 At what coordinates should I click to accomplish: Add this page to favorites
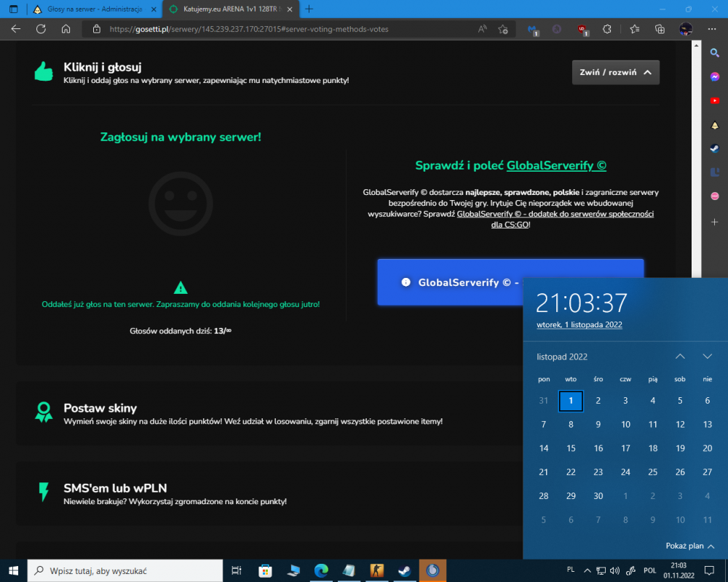pyautogui.click(x=503, y=29)
